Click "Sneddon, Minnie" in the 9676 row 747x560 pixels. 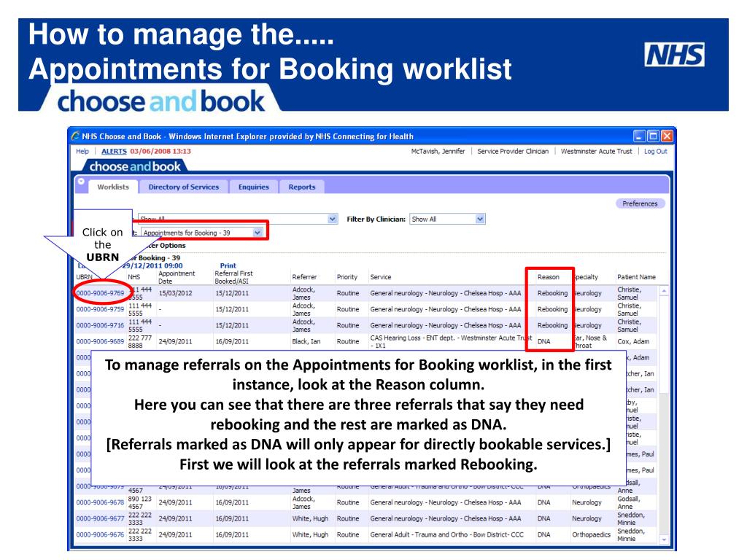[x=631, y=534]
